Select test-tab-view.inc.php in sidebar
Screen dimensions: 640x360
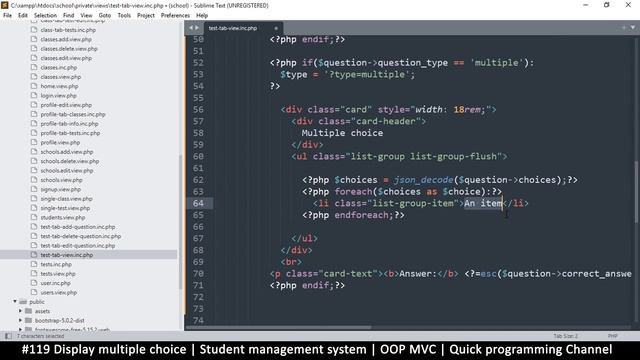coord(67,255)
